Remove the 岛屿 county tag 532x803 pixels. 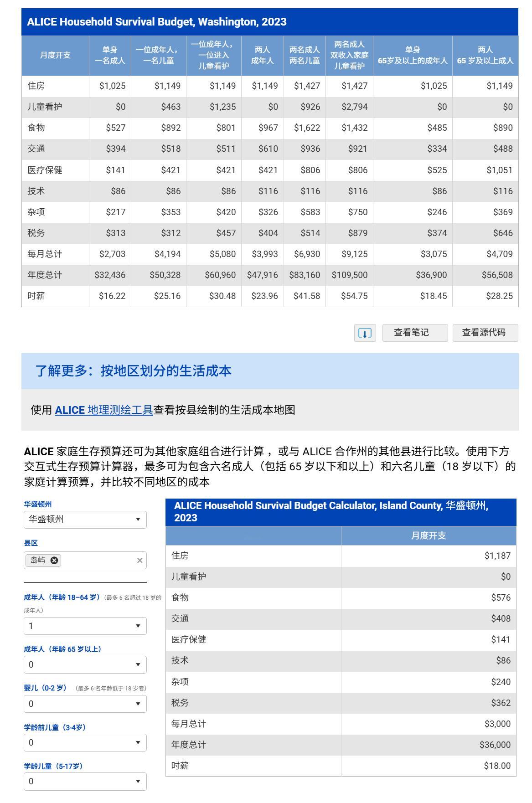click(x=54, y=560)
